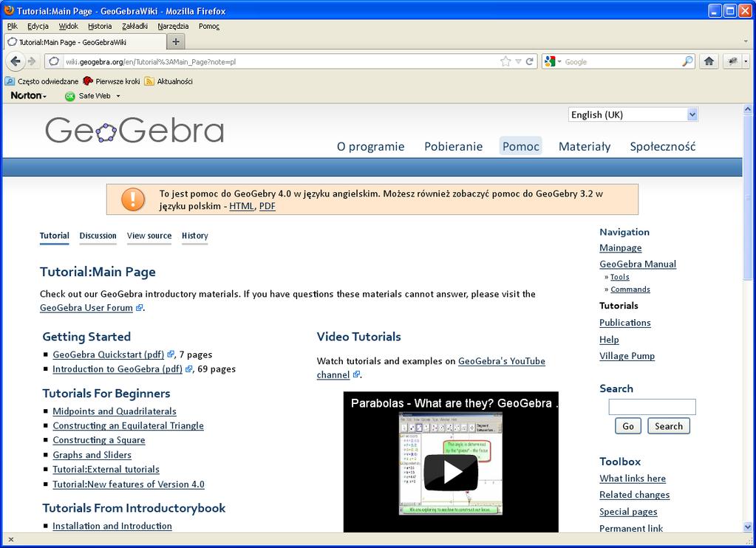Click the toolbar add-on icon next to home
Screen dimensions: 756x548
(732, 61)
